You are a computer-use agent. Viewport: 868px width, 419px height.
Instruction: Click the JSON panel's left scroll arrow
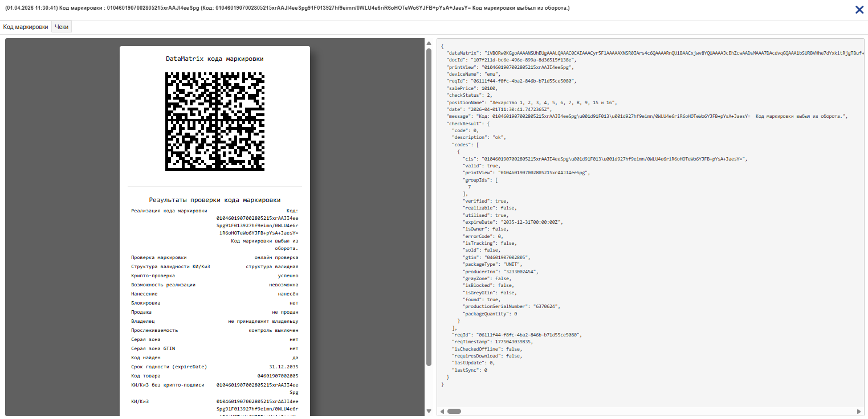442,411
